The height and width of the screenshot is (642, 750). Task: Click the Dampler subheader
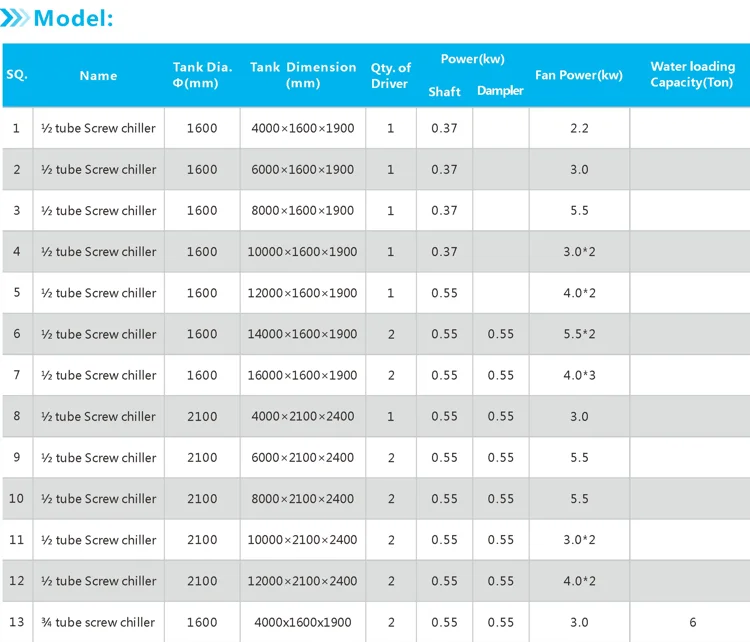tap(500, 90)
